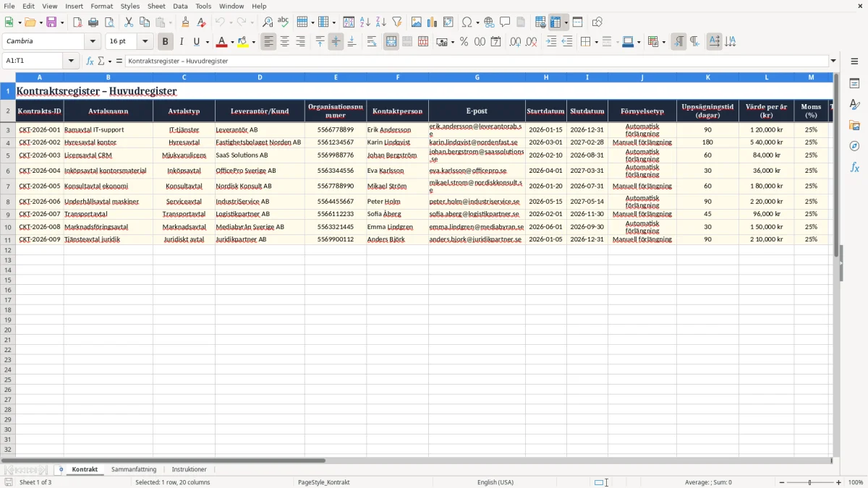Click the formula input line
This screenshot has height=488, width=868.
pyautogui.click(x=477, y=61)
